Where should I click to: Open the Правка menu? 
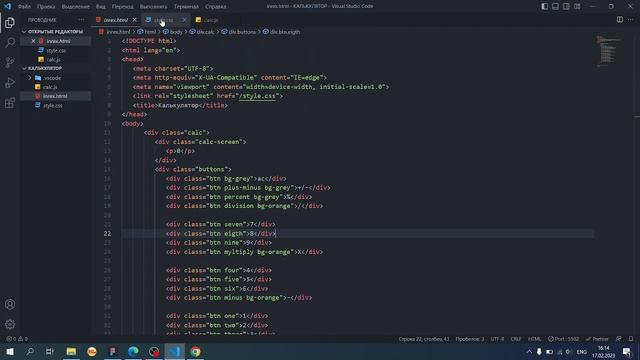(46, 7)
